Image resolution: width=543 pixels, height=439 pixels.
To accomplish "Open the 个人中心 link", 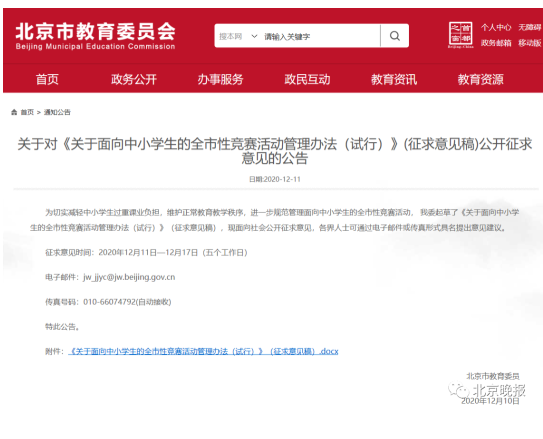I will [496, 27].
